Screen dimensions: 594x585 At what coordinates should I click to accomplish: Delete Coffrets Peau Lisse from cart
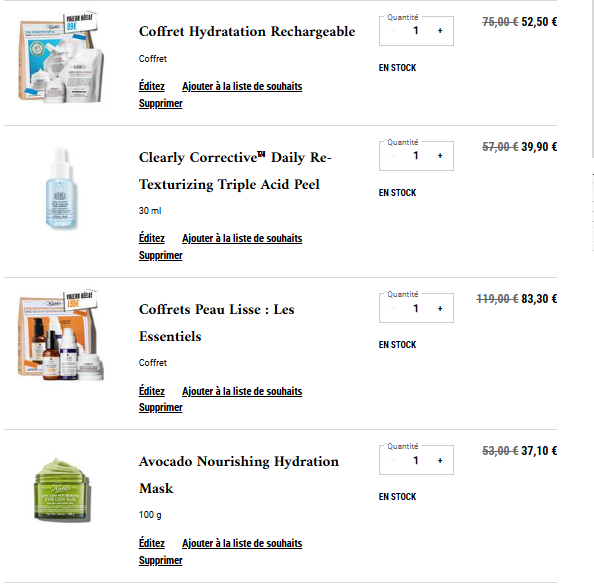click(161, 408)
